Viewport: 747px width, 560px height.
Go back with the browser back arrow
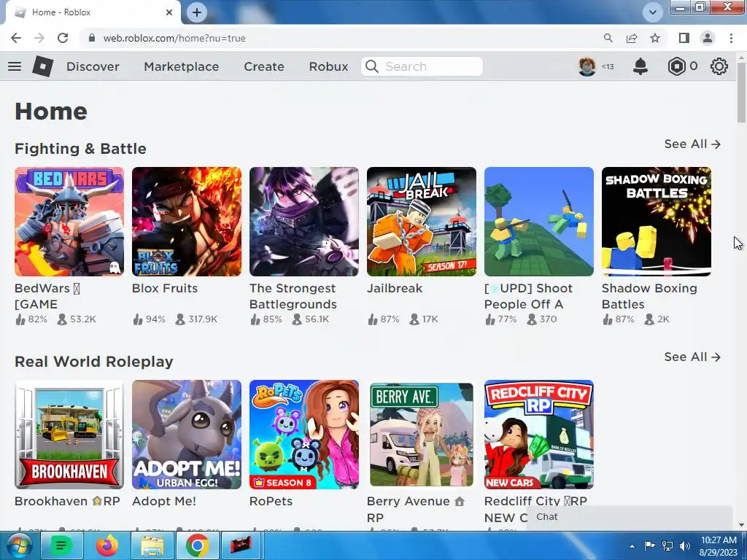(x=16, y=38)
